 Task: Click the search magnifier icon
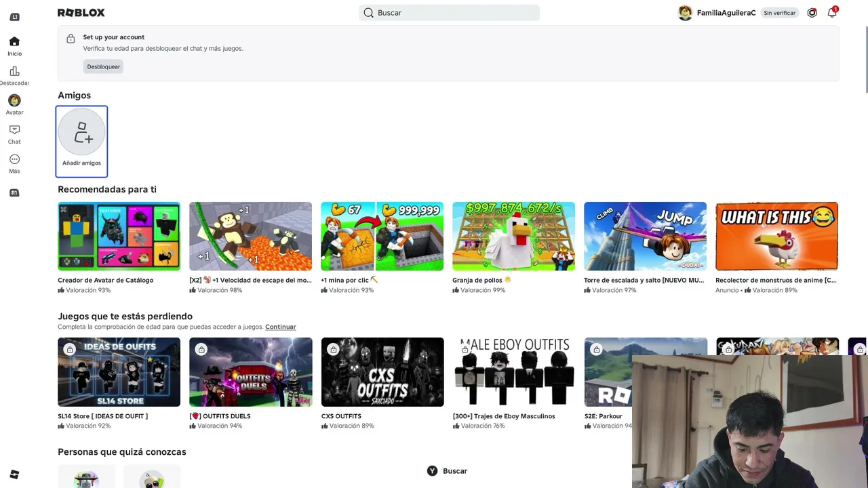pyautogui.click(x=368, y=13)
